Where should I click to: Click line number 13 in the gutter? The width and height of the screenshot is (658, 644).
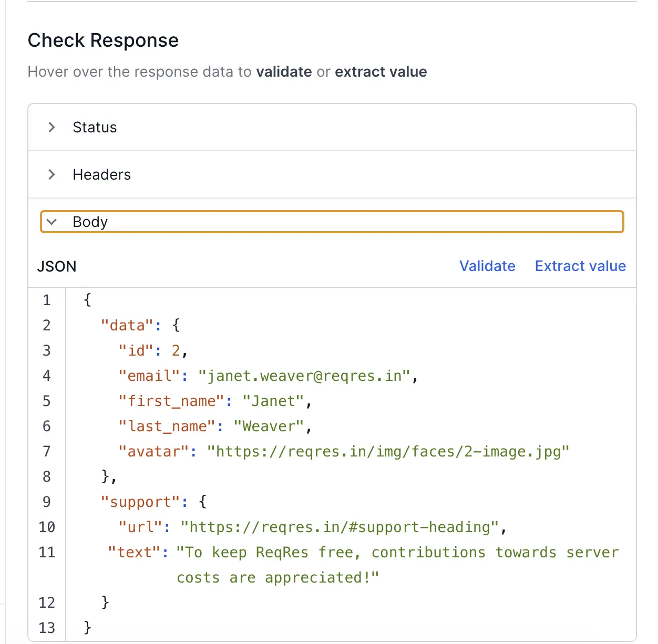coord(47,628)
